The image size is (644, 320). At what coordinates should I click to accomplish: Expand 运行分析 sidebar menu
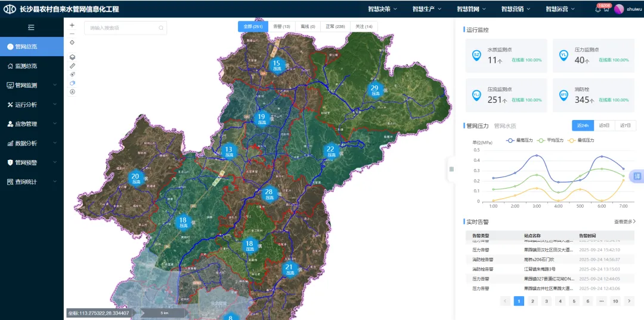pyautogui.click(x=32, y=104)
